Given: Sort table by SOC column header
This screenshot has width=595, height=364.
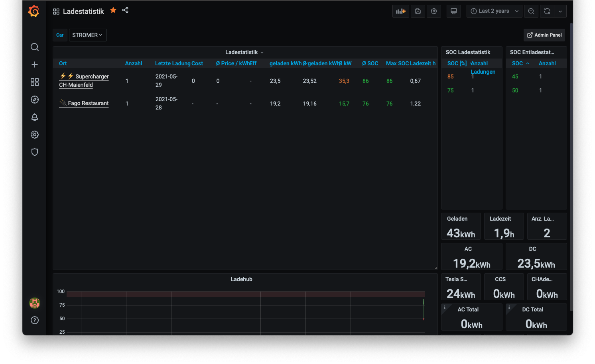Looking at the screenshot, I should click(517, 63).
